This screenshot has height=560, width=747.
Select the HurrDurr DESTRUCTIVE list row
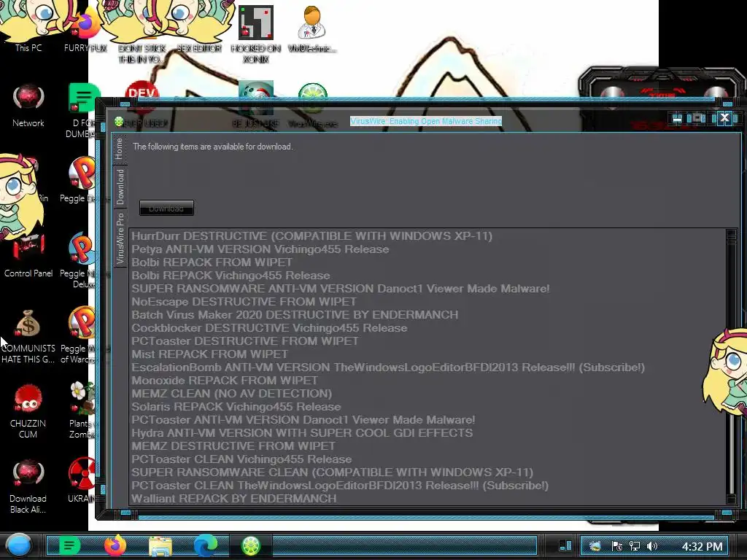[x=427, y=236]
